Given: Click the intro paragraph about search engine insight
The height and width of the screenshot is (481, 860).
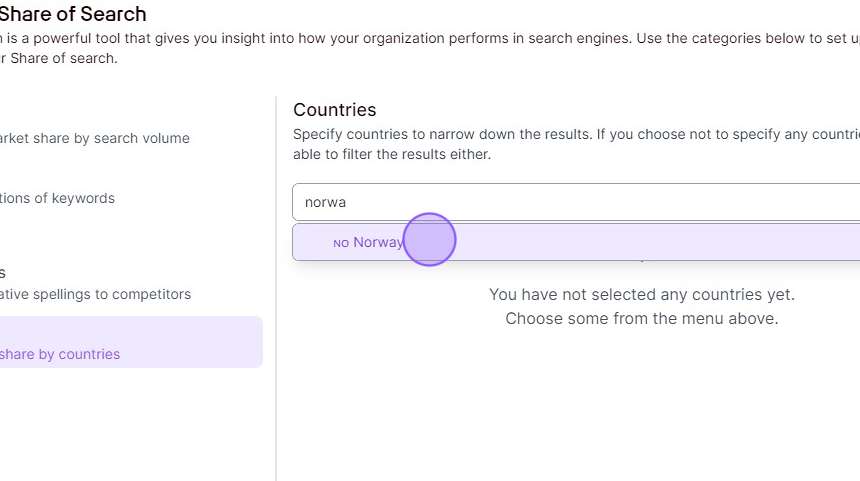Looking at the screenshot, I should 430,38.
